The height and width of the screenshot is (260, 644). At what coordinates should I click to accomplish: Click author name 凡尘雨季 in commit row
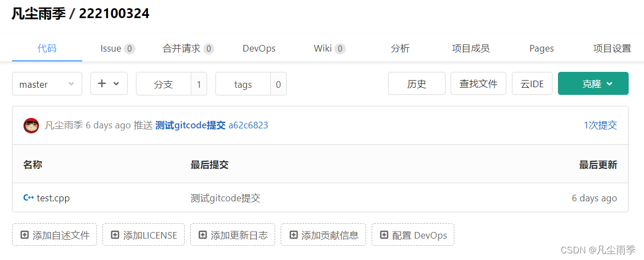point(64,125)
